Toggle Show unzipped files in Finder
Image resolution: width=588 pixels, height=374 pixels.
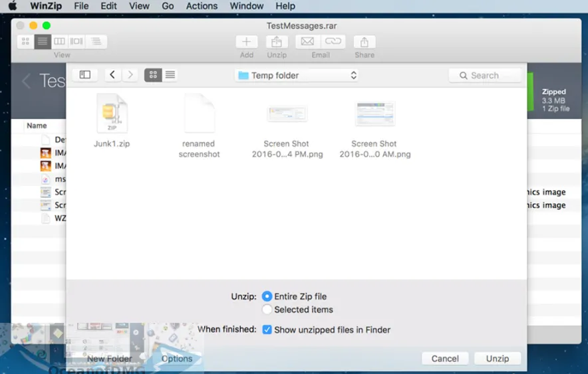267,329
